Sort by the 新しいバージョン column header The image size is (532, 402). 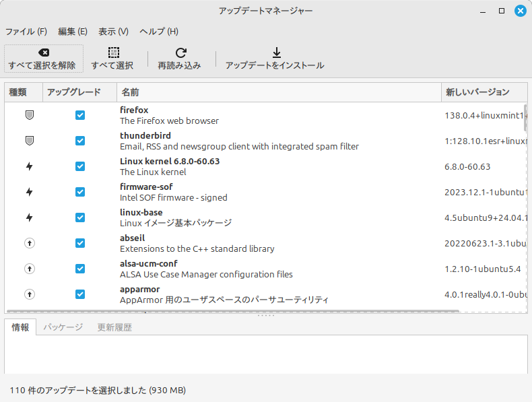[484, 92]
